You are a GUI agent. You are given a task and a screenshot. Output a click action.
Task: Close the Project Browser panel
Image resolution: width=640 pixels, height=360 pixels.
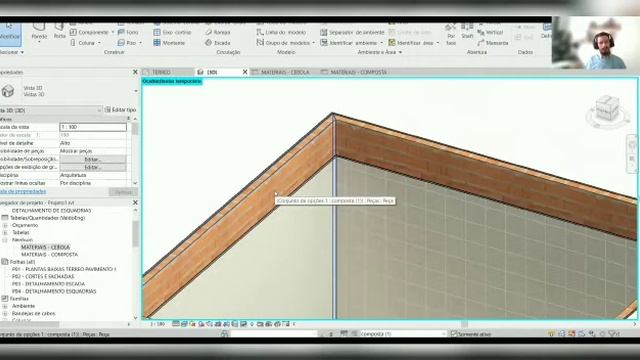point(136,202)
